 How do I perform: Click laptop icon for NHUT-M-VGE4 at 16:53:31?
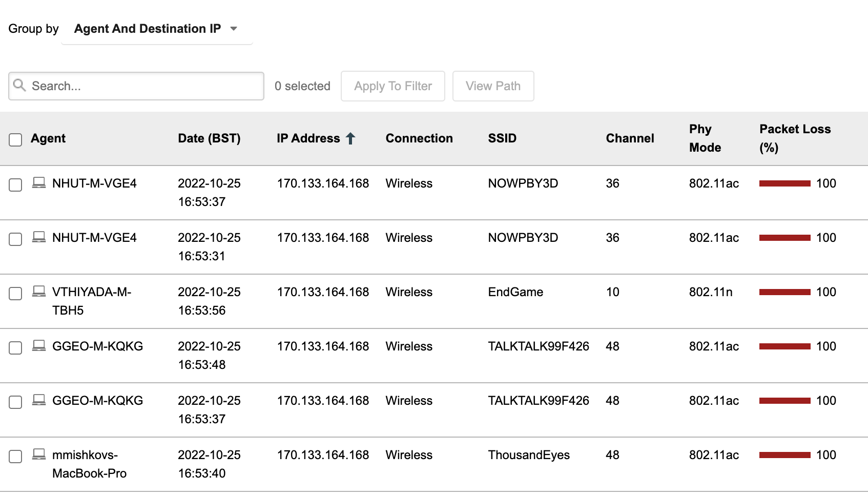pyautogui.click(x=39, y=237)
